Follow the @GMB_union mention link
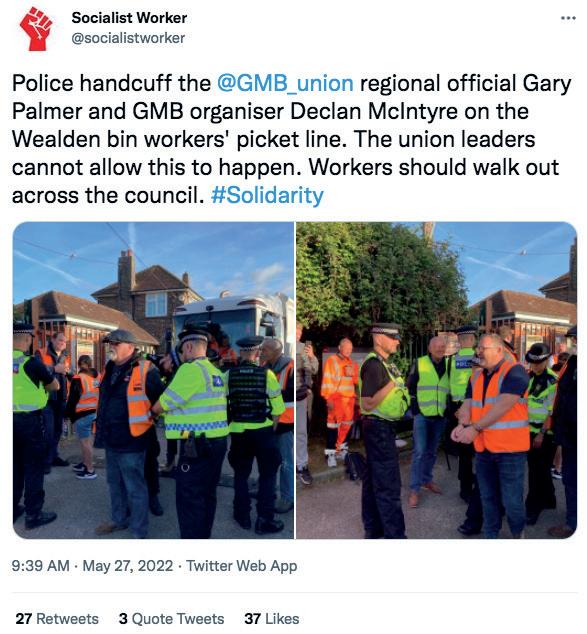This screenshot has height=634, width=587. click(285, 83)
